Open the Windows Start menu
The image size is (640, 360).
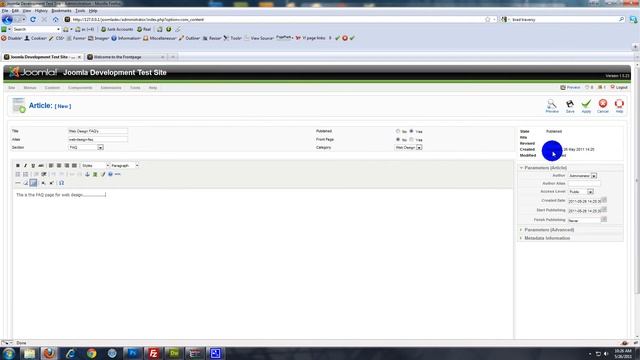8,353
